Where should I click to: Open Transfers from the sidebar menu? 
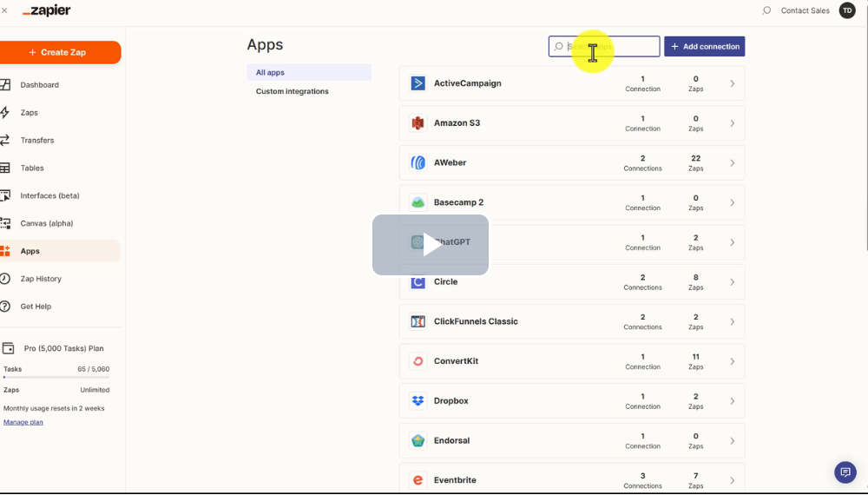click(37, 140)
